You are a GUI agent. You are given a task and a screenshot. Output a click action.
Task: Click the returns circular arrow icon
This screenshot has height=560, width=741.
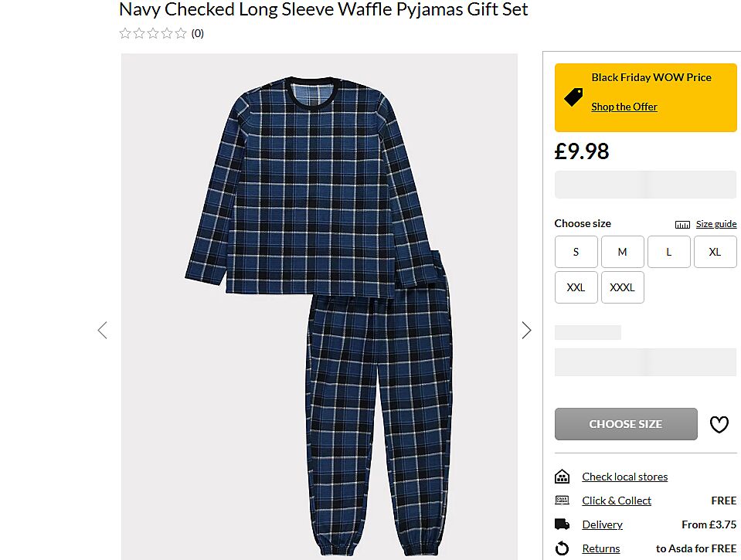tap(562, 548)
